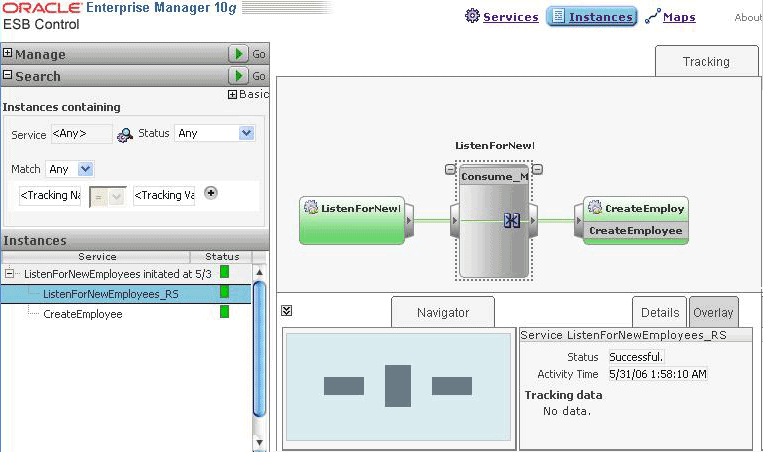Select the CreateEmployee operation row in diagram

tap(636, 231)
